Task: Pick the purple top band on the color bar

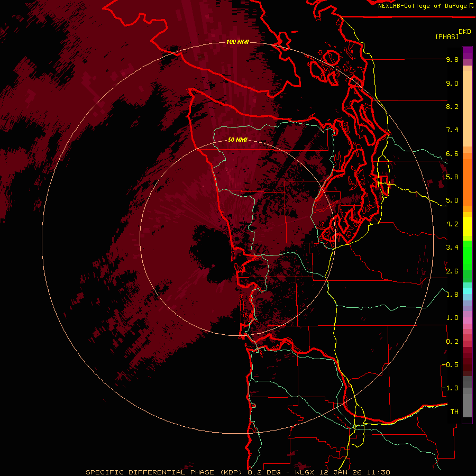Action: click(467, 50)
